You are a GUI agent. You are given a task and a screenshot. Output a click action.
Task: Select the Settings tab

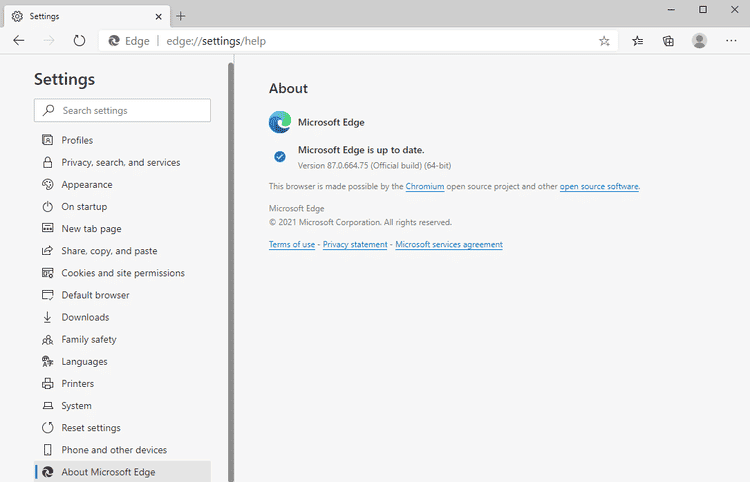tap(87, 16)
